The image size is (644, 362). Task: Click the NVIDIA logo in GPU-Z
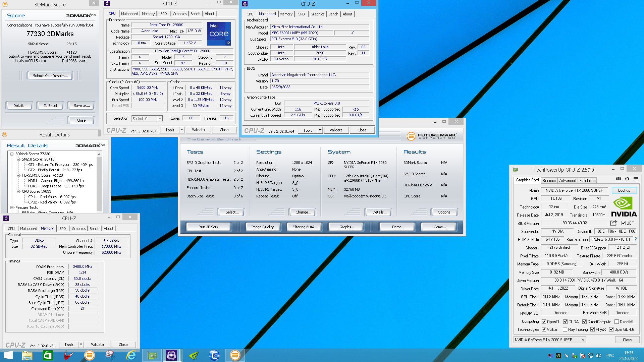(624, 207)
